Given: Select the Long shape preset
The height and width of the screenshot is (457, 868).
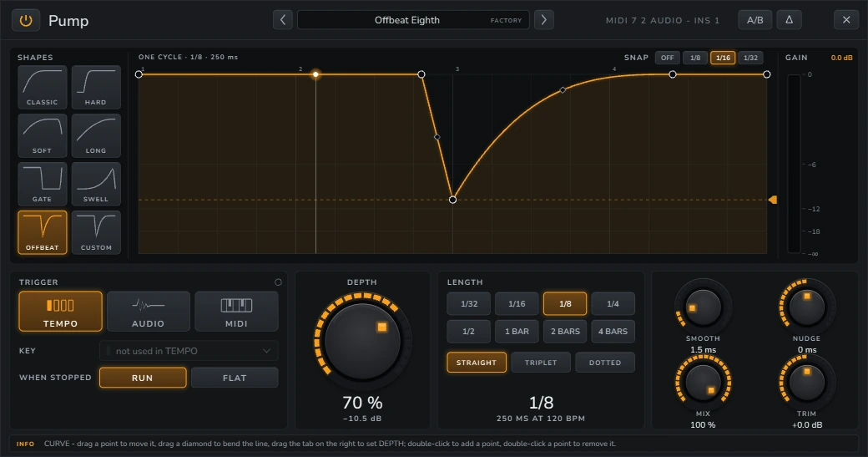Looking at the screenshot, I should pyautogui.click(x=96, y=135).
